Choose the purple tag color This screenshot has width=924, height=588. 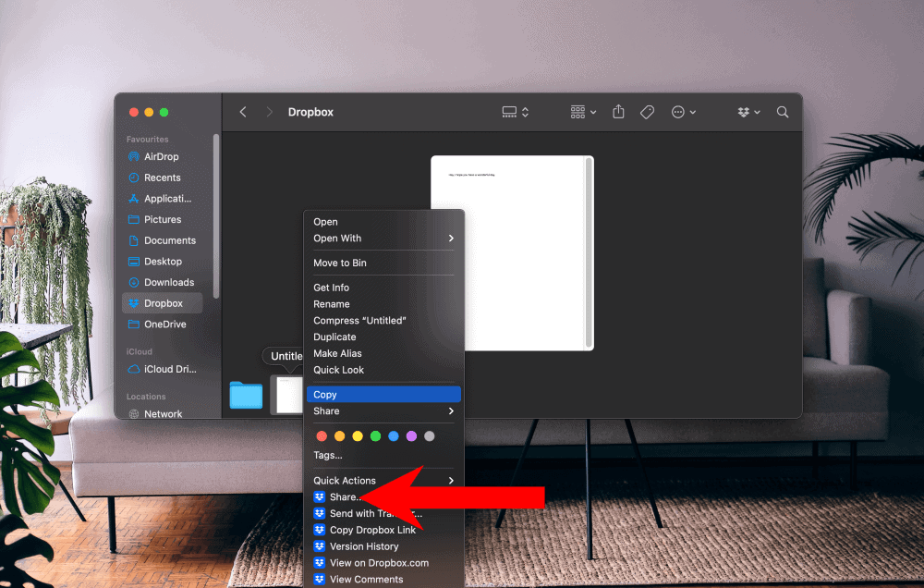(411, 435)
